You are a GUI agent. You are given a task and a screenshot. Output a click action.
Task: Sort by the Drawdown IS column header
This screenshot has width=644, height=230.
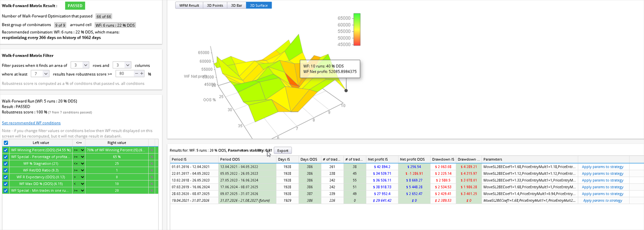[x=443, y=160]
